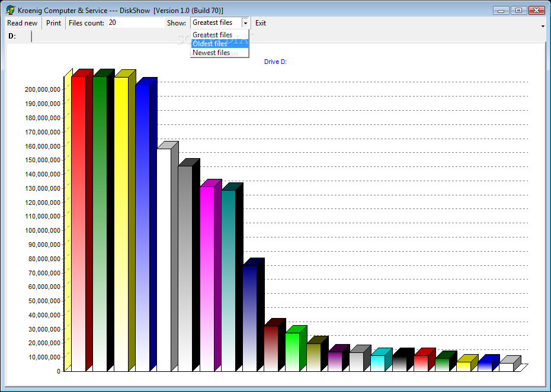Minimize the DiskShow window
This screenshot has width=551, height=392.
click(501, 11)
